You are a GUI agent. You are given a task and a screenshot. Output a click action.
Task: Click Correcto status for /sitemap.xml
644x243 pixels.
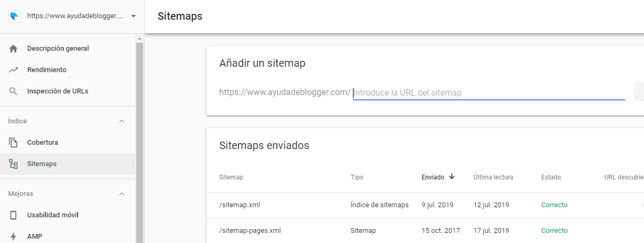click(x=554, y=205)
